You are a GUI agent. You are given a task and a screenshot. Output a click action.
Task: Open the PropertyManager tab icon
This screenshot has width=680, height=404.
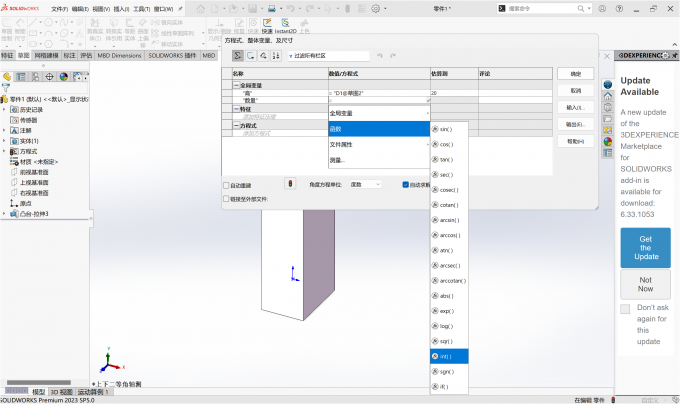click(21, 77)
